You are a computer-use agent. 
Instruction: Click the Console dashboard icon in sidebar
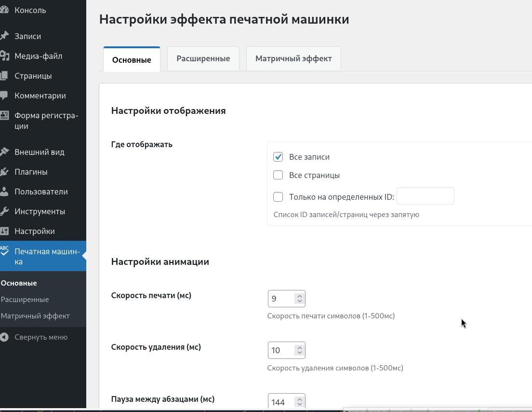pos(4,10)
